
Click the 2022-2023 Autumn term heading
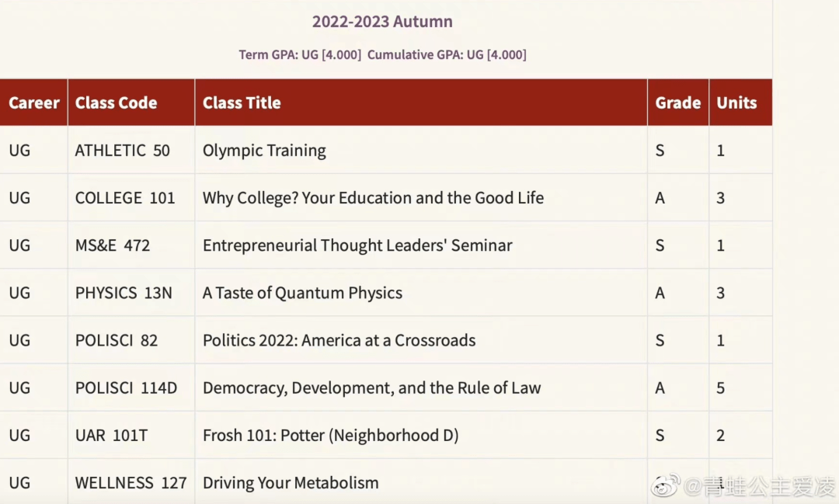(382, 22)
